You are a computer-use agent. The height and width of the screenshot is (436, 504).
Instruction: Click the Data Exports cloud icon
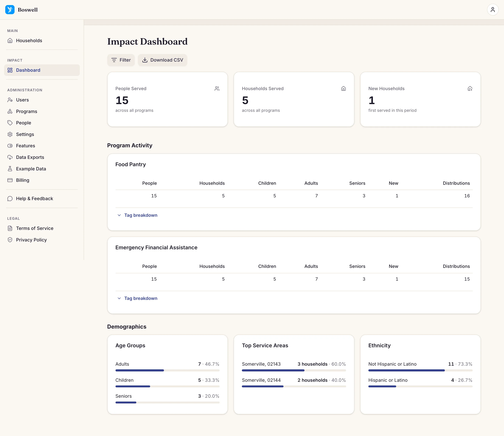10,157
